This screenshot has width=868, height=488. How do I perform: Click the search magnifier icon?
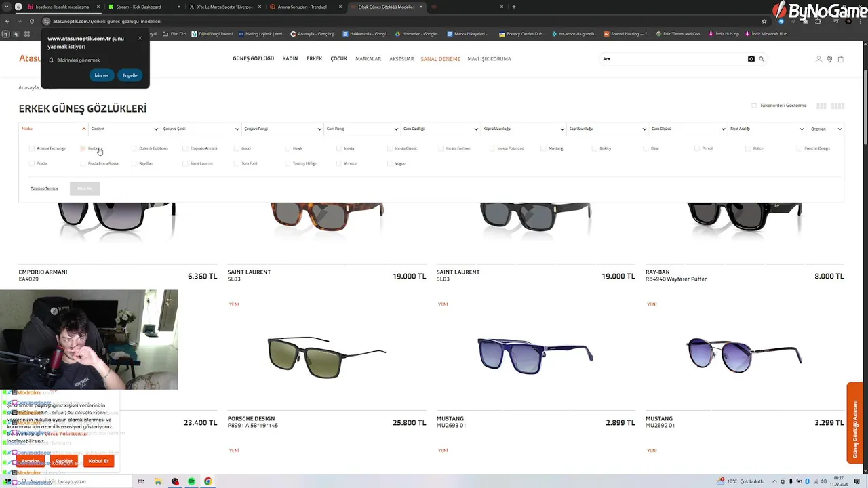762,59
